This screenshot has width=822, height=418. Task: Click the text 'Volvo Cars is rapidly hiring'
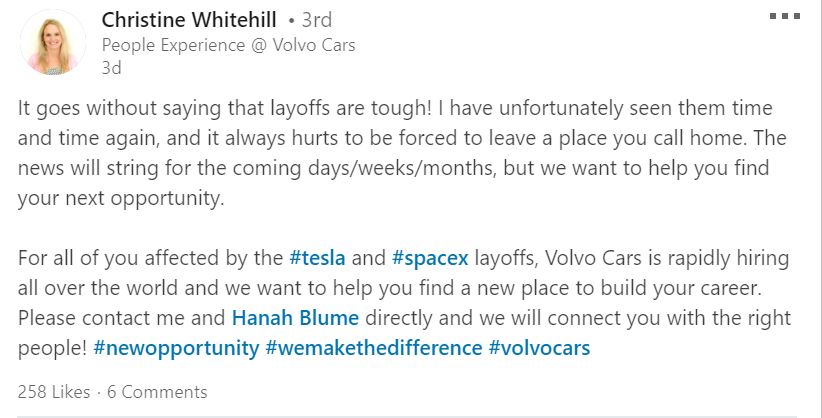coord(667,259)
